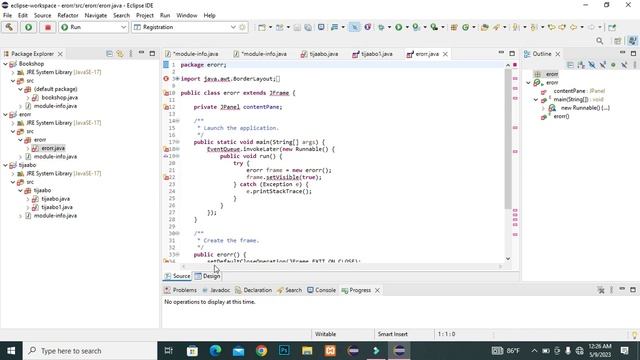Click the Open Type toolbar icon

coord(484,27)
